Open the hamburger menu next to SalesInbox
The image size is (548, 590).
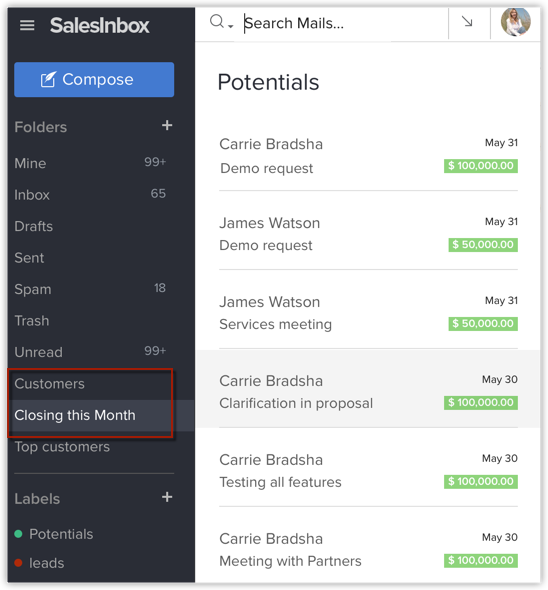[x=27, y=26]
